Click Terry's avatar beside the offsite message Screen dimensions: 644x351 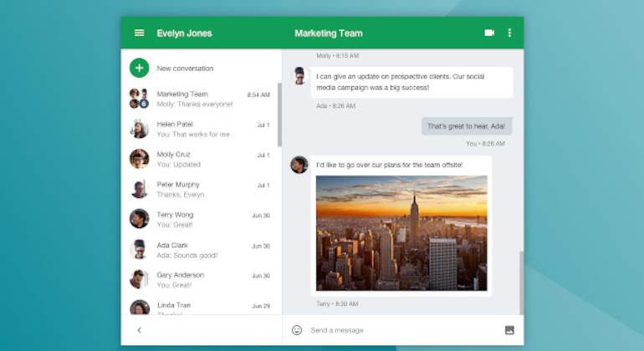(x=299, y=165)
